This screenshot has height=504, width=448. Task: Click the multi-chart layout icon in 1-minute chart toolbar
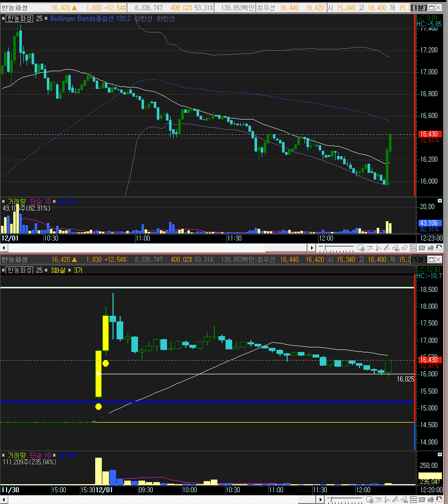pyautogui.click(x=361, y=248)
